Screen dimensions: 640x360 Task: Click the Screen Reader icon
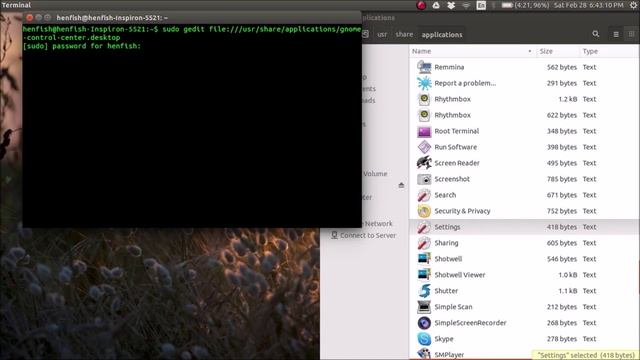424,163
